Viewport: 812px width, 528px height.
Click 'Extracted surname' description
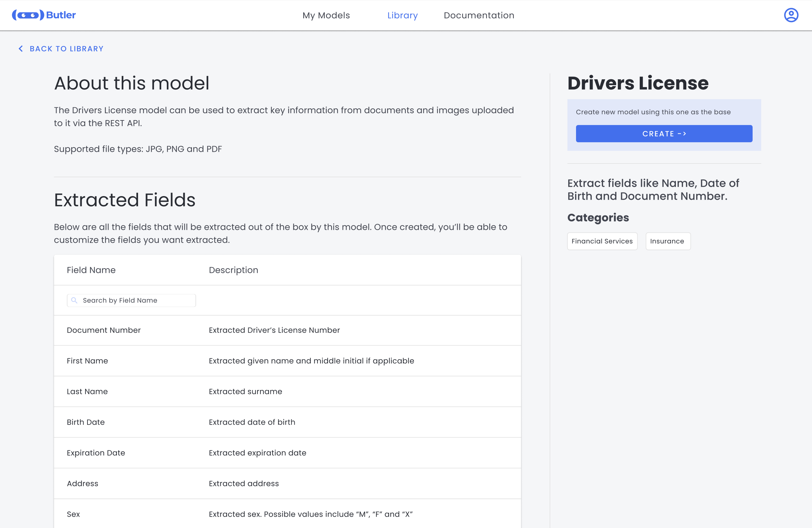[245, 391]
